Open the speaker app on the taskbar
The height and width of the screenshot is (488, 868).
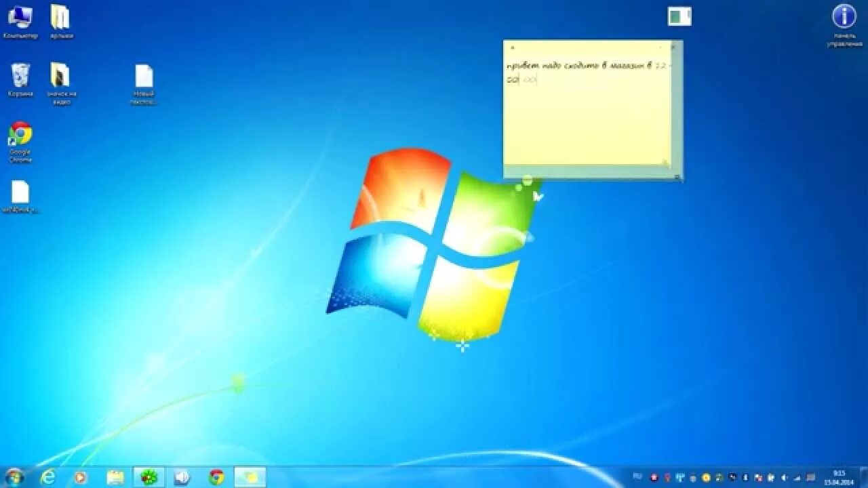(x=182, y=477)
